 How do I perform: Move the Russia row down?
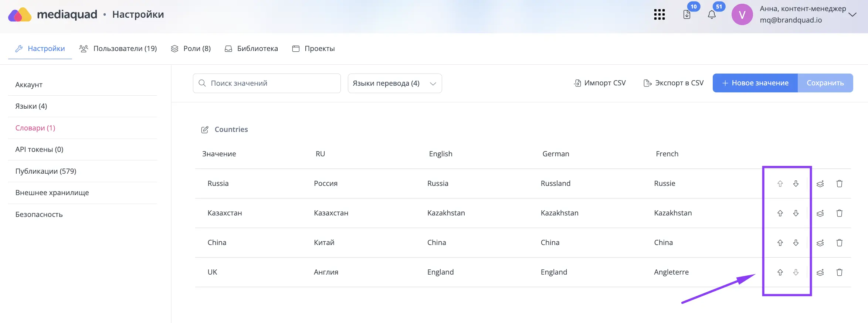pyautogui.click(x=796, y=184)
